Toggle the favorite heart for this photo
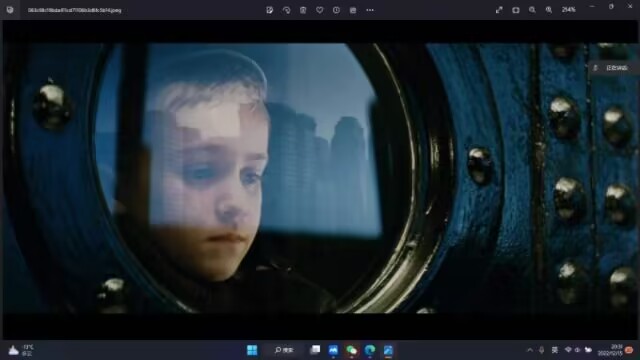 pyautogui.click(x=320, y=10)
